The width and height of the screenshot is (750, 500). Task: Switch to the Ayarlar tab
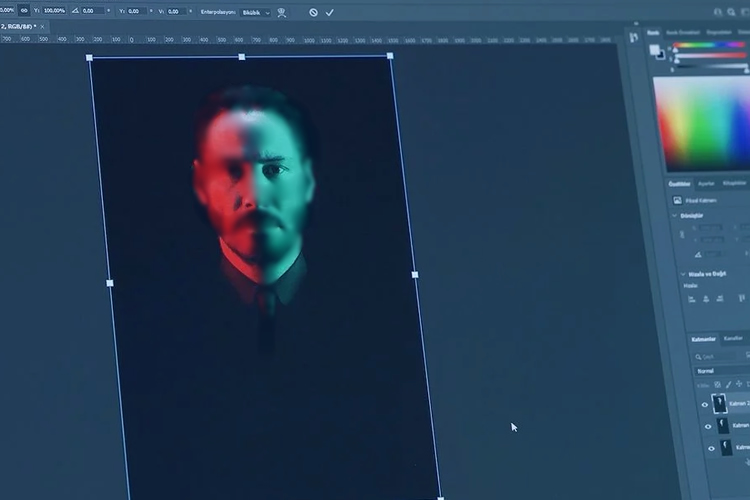tap(706, 184)
